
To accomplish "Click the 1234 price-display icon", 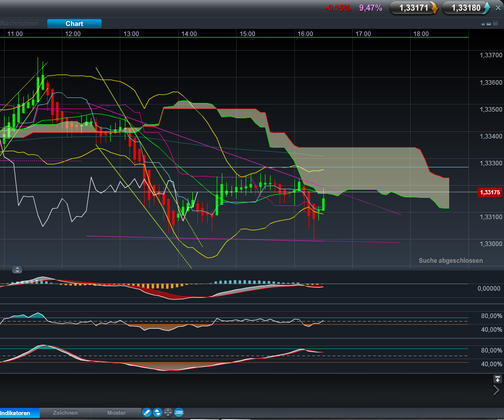I will (x=178, y=412).
